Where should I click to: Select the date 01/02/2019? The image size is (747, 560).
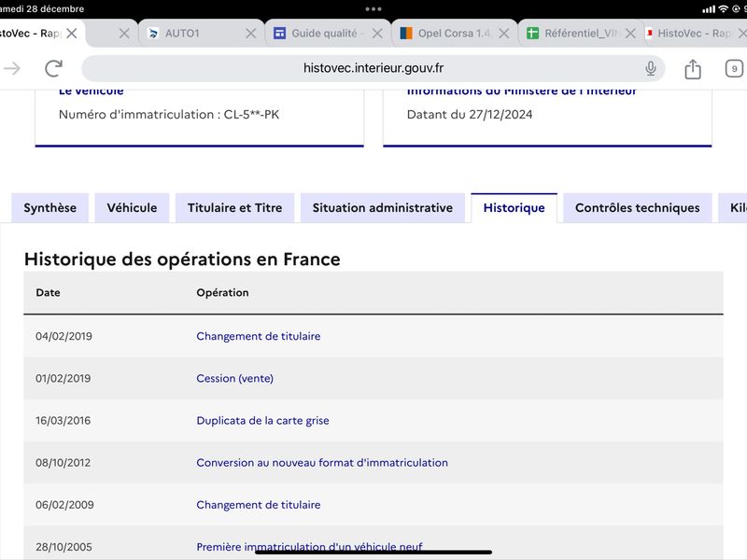[x=63, y=379]
